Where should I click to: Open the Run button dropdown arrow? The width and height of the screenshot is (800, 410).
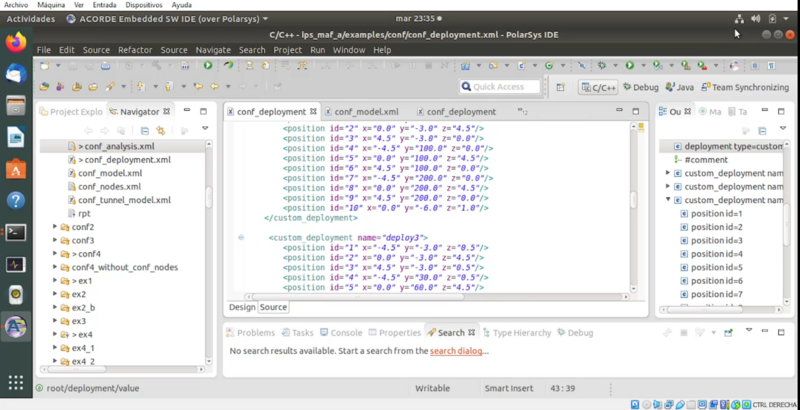(x=643, y=66)
